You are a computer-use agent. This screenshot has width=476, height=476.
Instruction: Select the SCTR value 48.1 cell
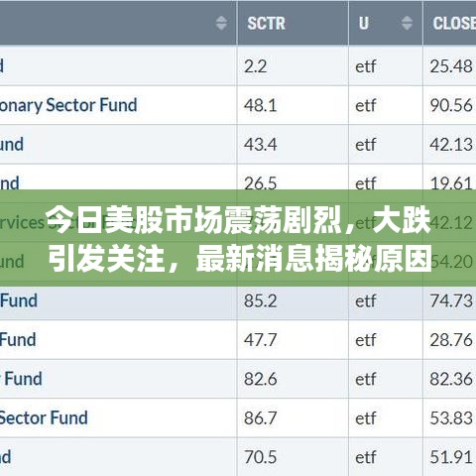tap(293, 105)
